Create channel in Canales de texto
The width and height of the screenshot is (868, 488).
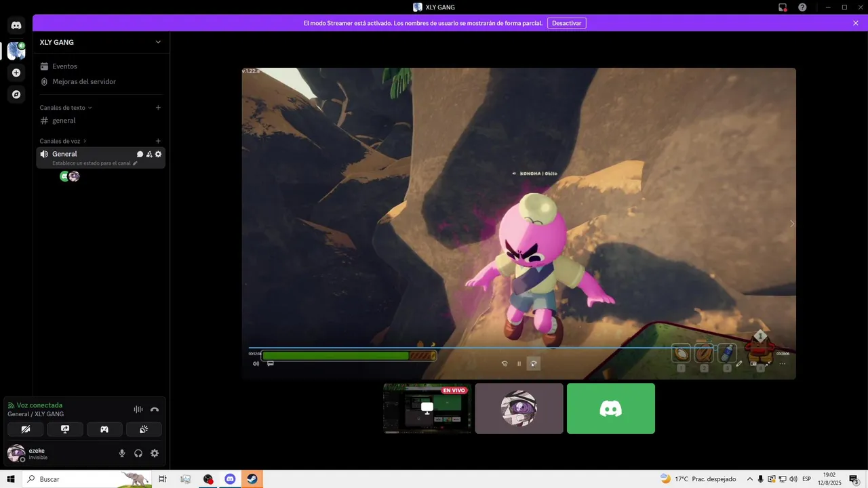click(158, 108)
